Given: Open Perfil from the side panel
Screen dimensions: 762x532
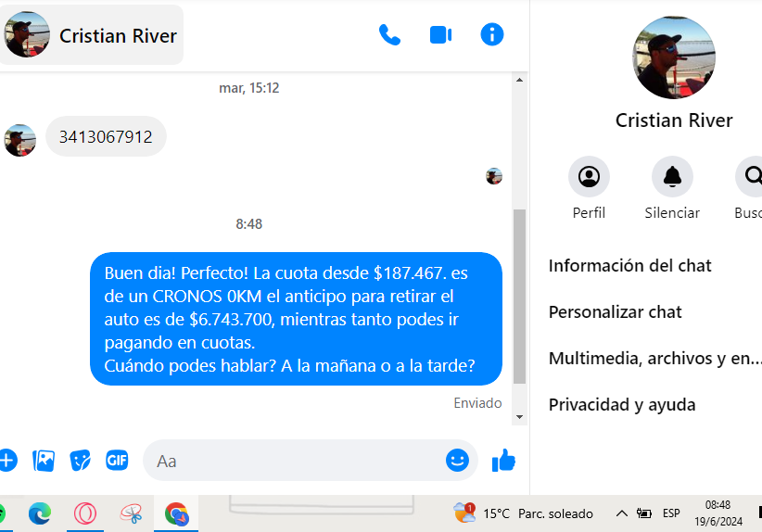Looking at the screenshot, I should (x=589, y=188).
